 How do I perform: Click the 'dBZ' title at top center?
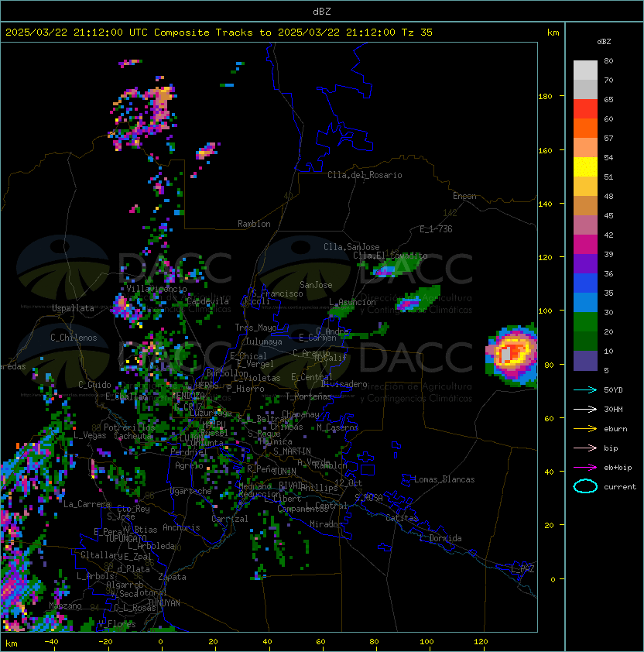(x=322, y=12)
